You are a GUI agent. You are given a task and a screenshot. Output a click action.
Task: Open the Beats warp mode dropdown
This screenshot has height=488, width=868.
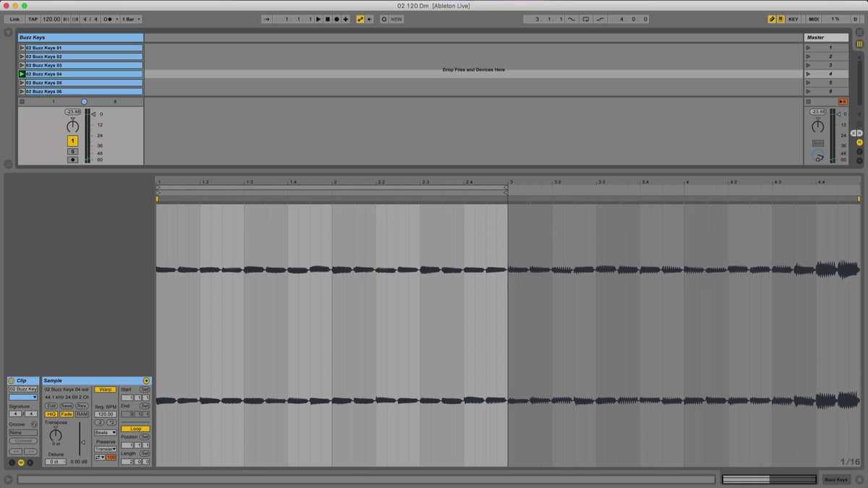pos(106,432)
